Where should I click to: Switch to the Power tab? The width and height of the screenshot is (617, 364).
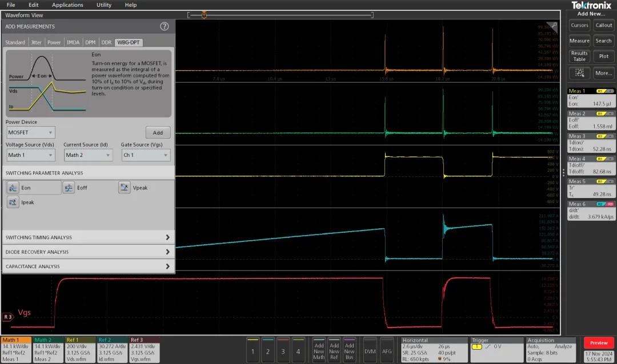pos(54,42)
